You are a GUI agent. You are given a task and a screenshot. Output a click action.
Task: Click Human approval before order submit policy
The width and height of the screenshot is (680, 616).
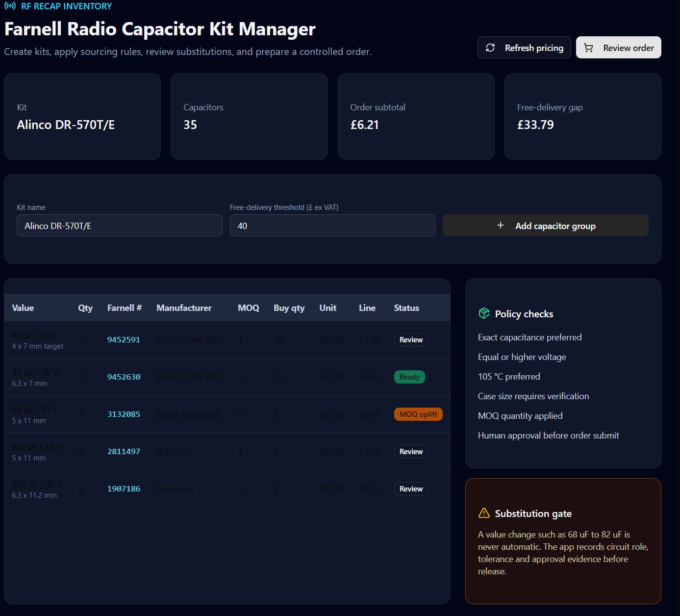coord(549,435)
